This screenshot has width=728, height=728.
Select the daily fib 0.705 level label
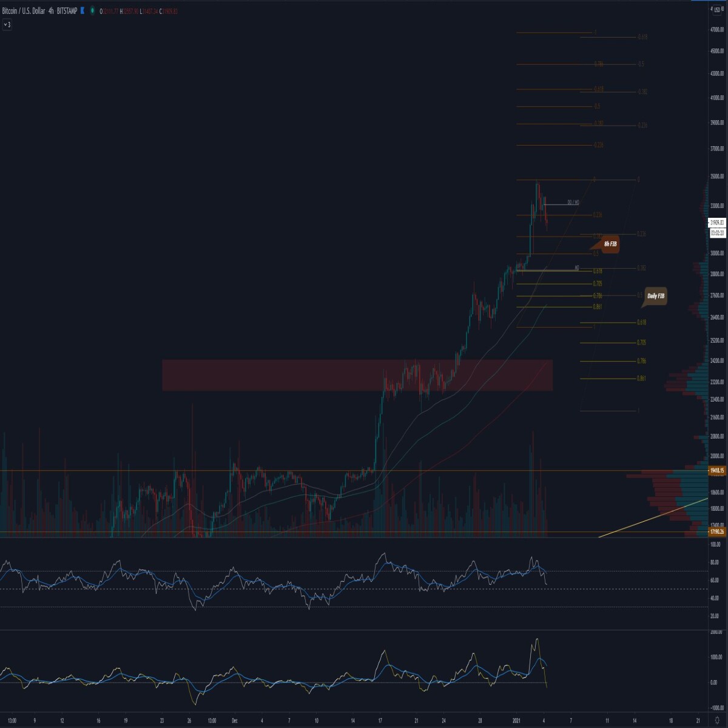pos(642,343)
